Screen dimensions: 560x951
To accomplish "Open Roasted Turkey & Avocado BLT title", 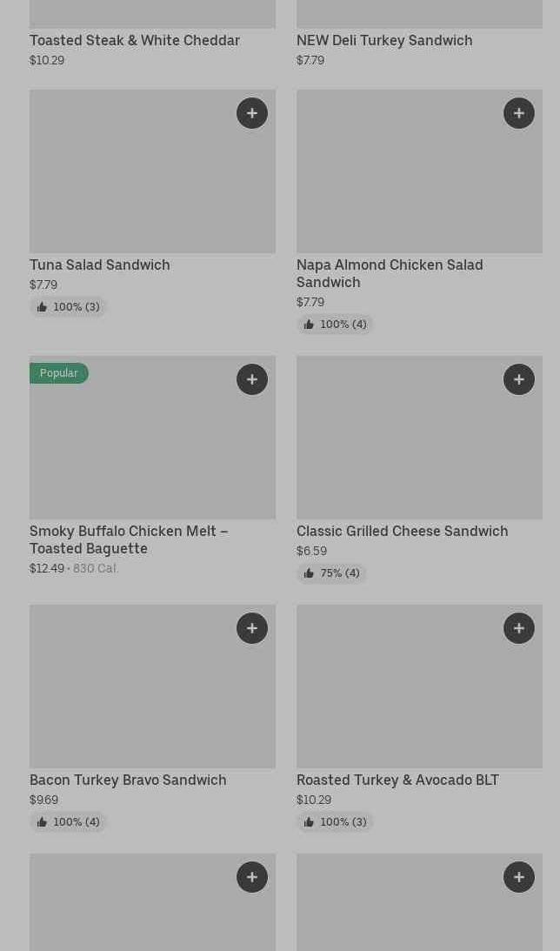I will click(397, 780).
